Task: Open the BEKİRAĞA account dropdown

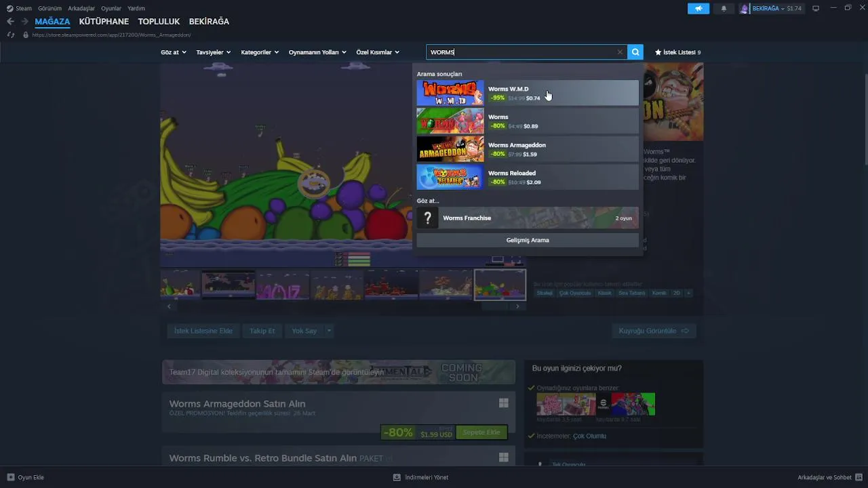Action: 770,9
